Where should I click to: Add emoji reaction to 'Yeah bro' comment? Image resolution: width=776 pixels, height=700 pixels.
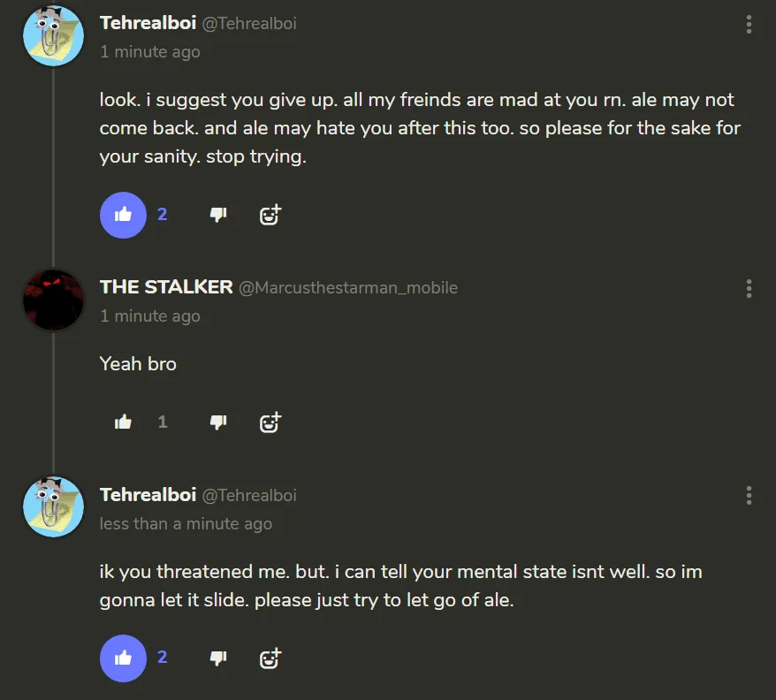tap(270, 422)
